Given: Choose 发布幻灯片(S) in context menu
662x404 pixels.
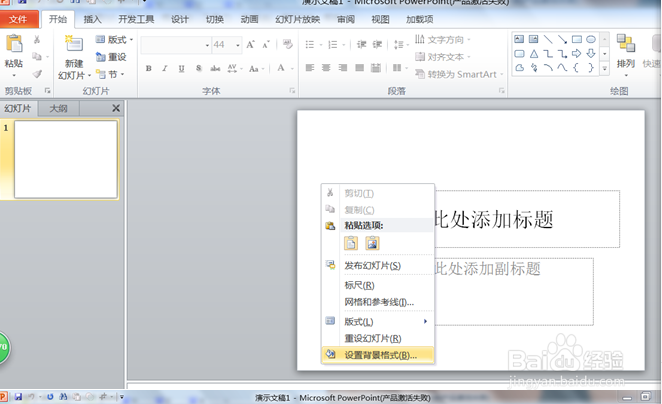Looking at the screenshot, I should coord(378,266).
